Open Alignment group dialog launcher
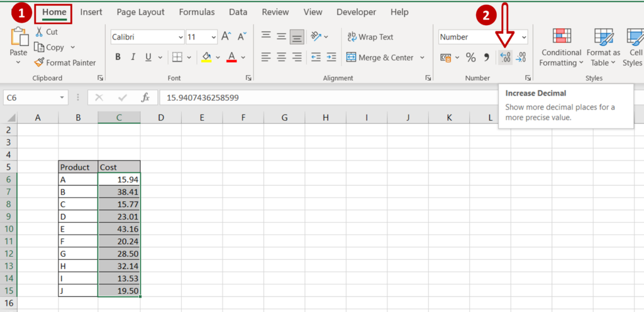This screenshot has height=312, width=644. 428,77
